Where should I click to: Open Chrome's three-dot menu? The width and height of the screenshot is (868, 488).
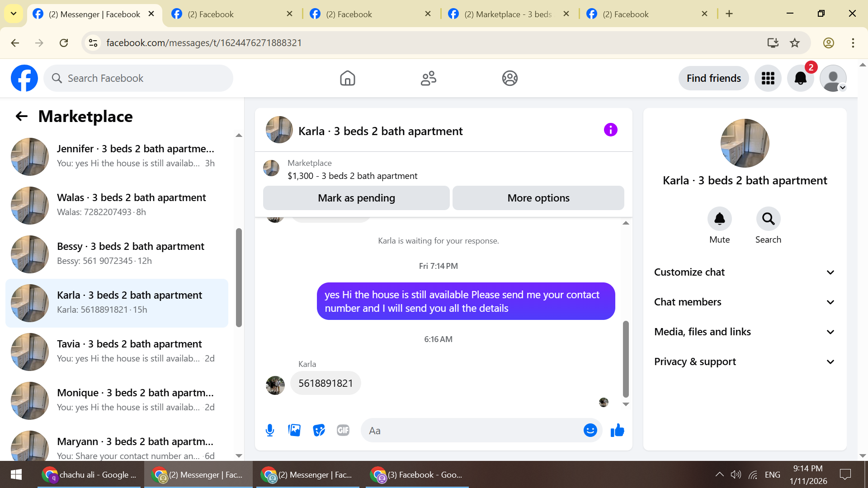853,43
